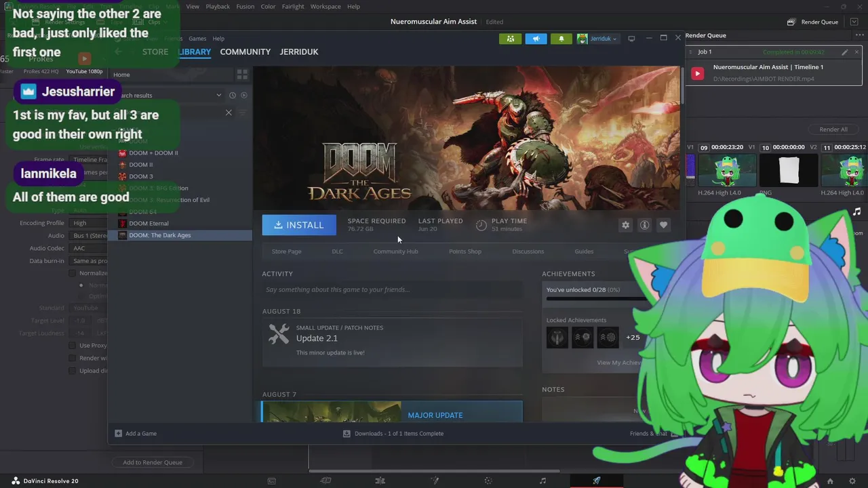Open DaVinci Resolve Workspace menu
The image size is (868, 488).
click(325, 7)
